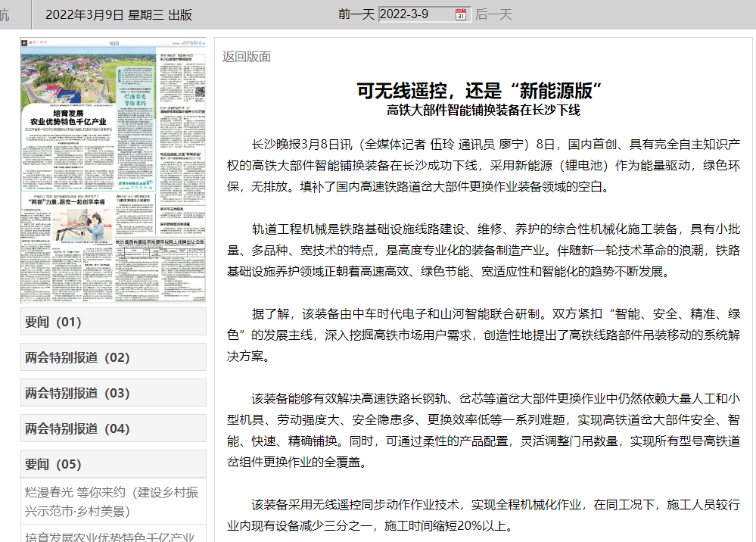Expand the 两会特别报道（03）section
The height and width of the screenshot is (542, 756).
[x=113, y=393]
